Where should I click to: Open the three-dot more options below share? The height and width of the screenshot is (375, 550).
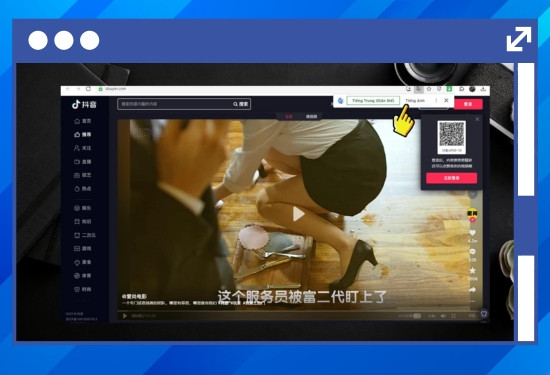click(x=472, y=301)
